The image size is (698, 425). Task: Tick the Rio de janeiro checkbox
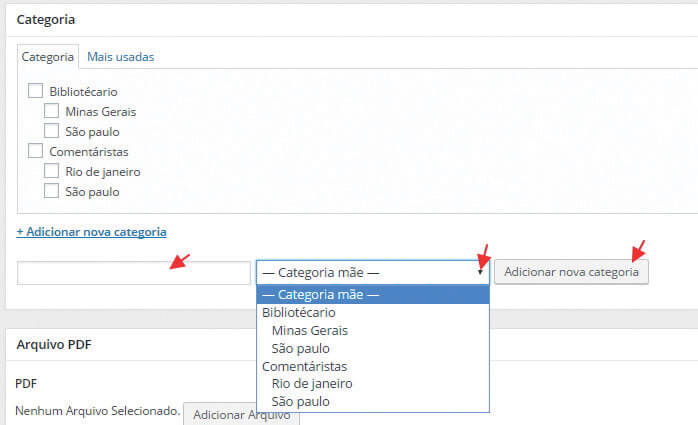point(52,171)
